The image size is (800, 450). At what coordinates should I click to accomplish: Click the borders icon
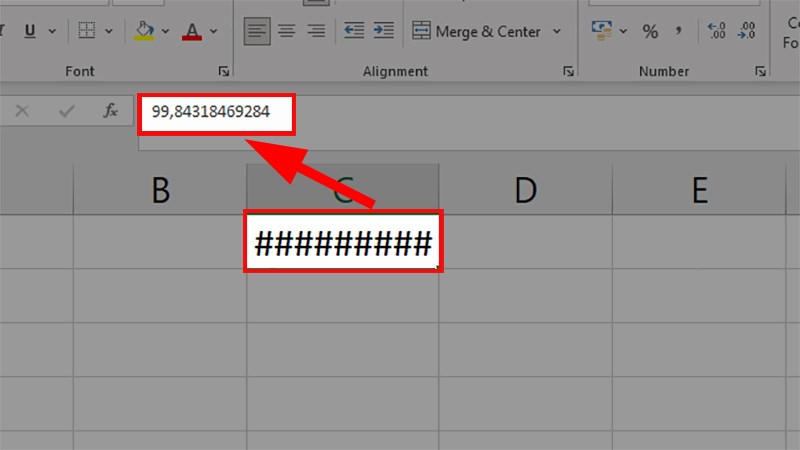(x=88, y=32)
